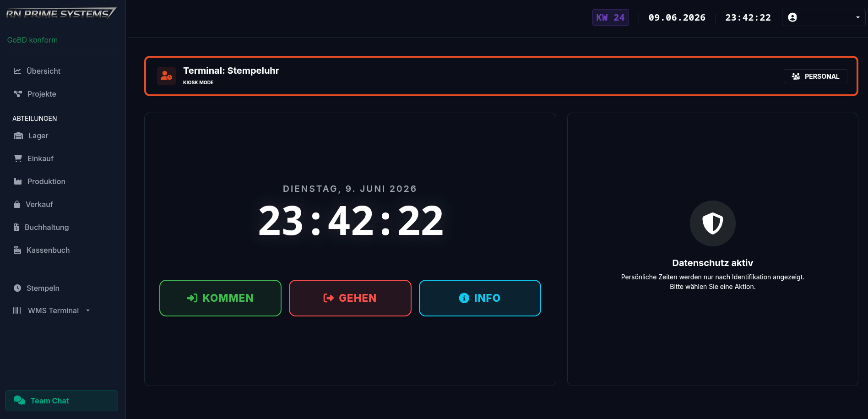Select Stempeln in the sidebar
Image resolution: width=868 pixels, height=419 pixels.
point(62,288)
